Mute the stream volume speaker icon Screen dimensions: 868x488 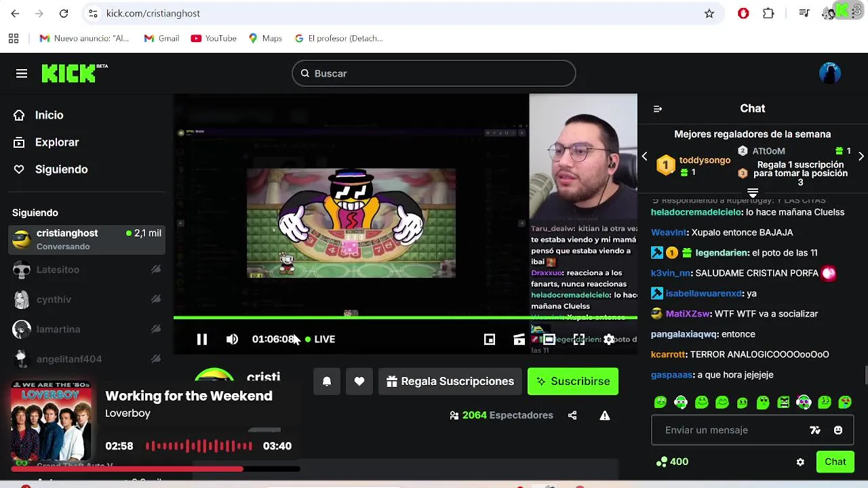point(232,339)
